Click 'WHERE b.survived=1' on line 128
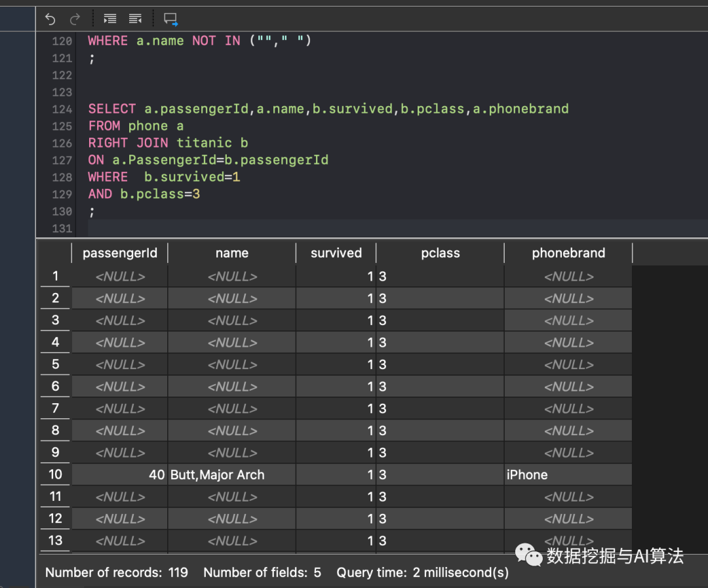Screen dimensions: 708x588 click(x=164, y=177)
